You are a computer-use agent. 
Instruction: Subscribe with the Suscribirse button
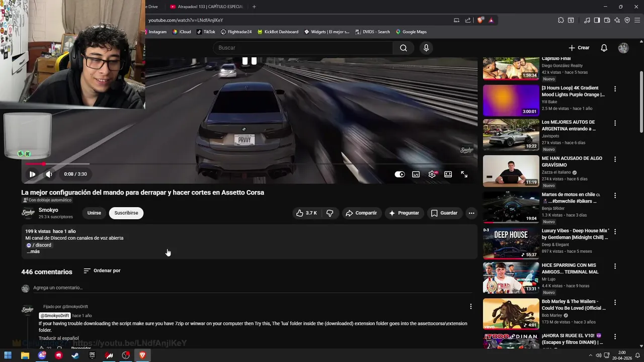pyautogui.click(x=126, y=213)
